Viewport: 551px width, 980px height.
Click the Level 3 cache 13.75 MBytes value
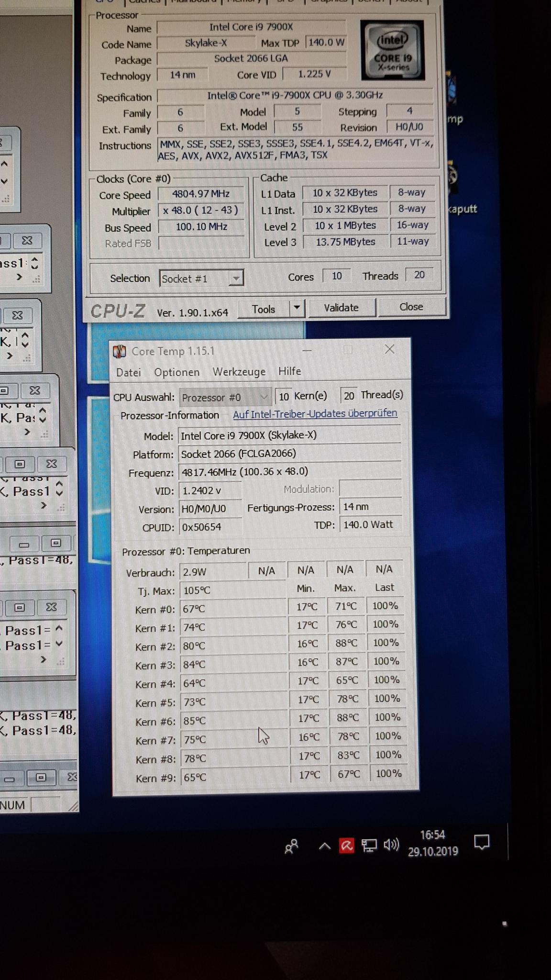345,242
